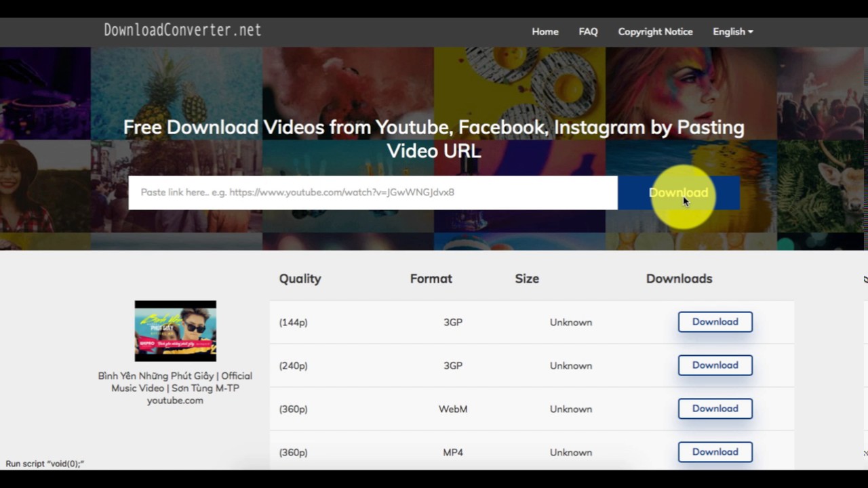Screen dimensions: 868x488
Task: Select the (240p) quality cell
Action: pyautogui.click(x=293, y=366)
